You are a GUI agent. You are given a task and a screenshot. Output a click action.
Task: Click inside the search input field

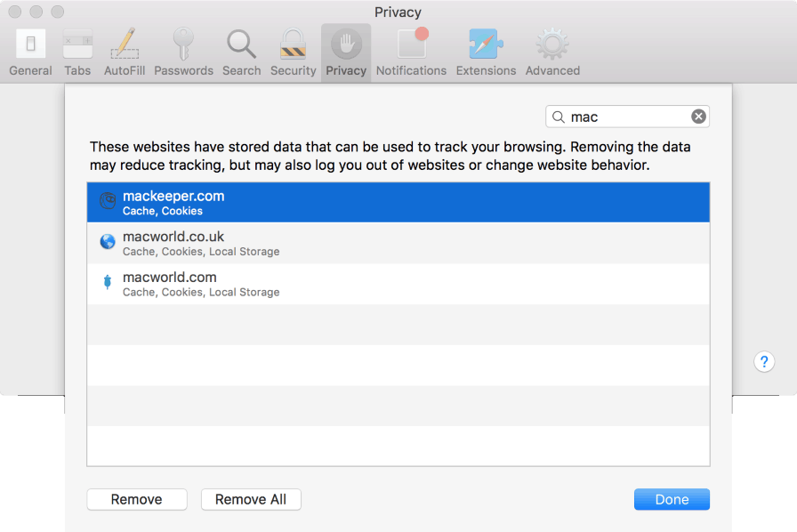pyautogui.click(x=623, y=116)
